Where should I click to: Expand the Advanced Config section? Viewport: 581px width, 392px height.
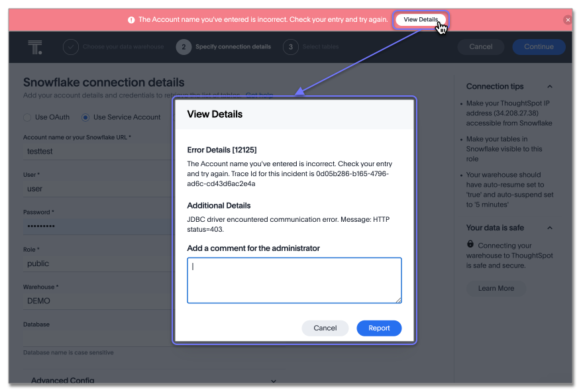tap(273, 381)
